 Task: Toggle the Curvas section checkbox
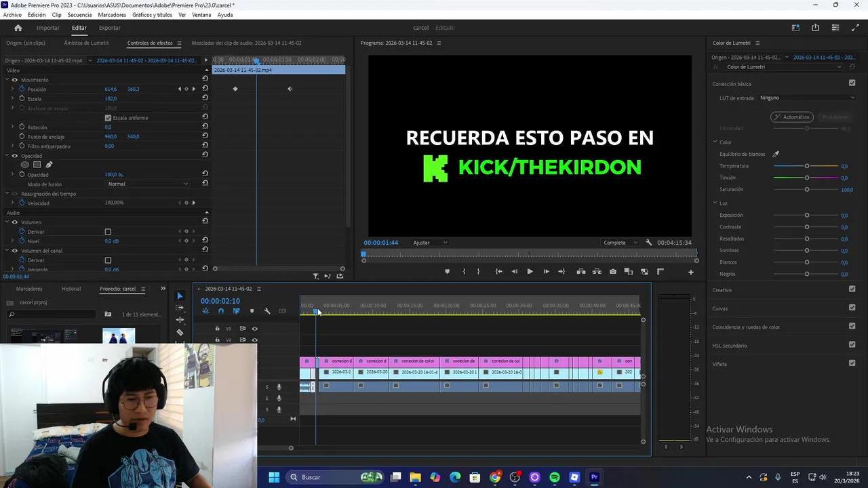point(852,308)
